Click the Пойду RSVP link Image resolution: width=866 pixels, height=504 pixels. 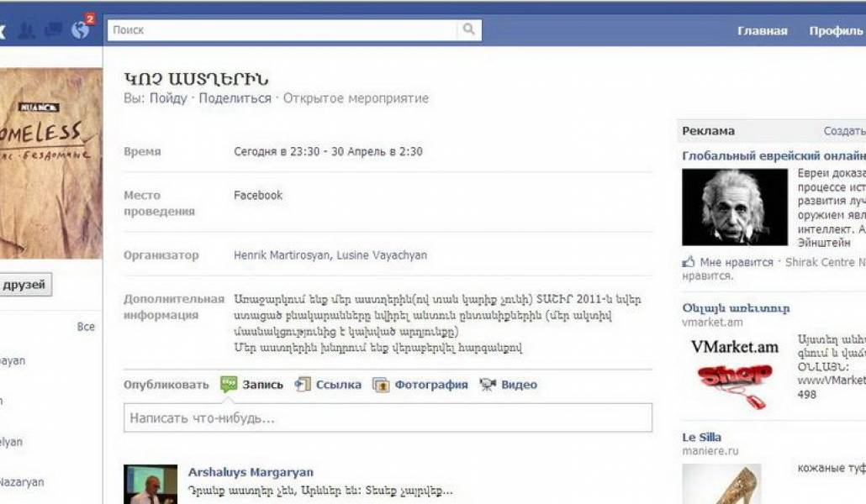click(x=168, y=98)
